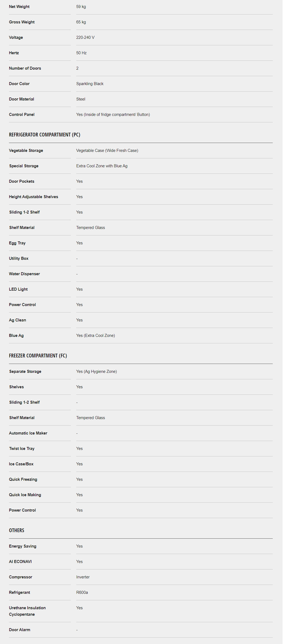Select the Inverter compressor value
This screenshot has width=283, height=644.
pyautogui.click(x=83, y=577)
